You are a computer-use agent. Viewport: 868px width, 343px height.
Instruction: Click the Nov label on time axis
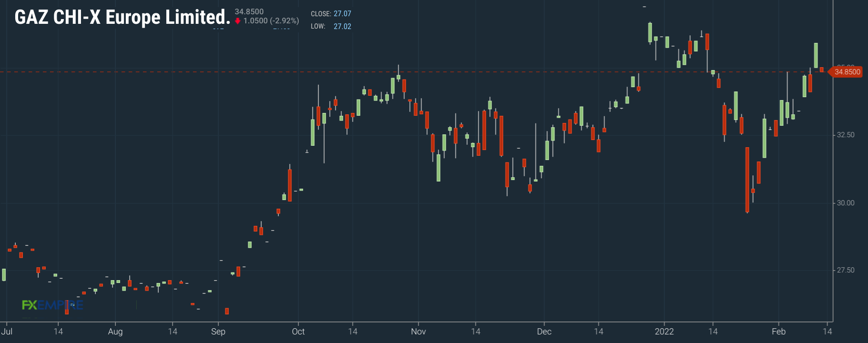click(418, 331)
